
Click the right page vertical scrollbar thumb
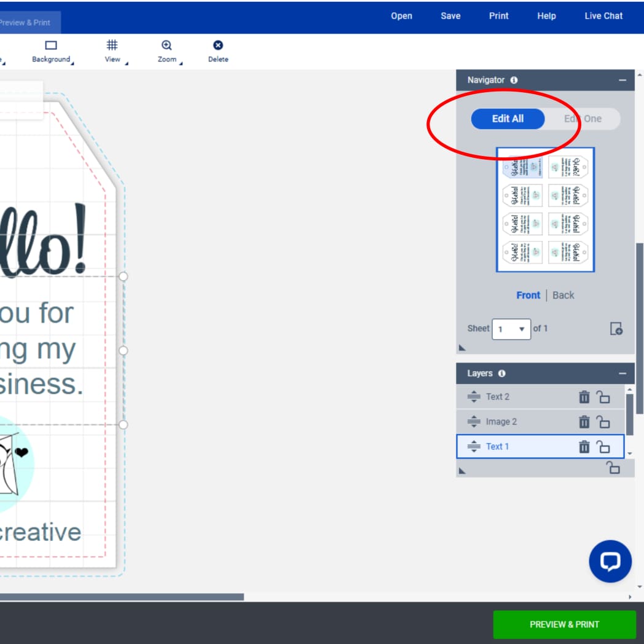pos(640,329)
